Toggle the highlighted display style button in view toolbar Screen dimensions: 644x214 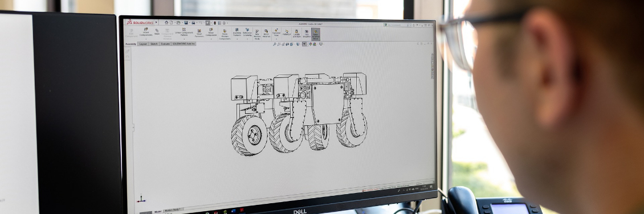pos(304,44)
